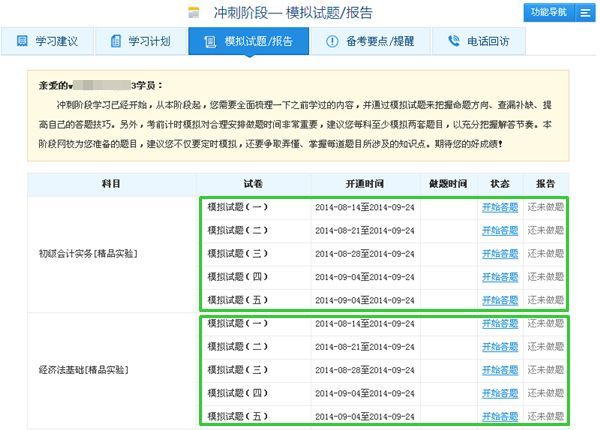Click the lightbulb icon on 学习建议 tab
The image size is (600, 430).
[x=22, y=42]
